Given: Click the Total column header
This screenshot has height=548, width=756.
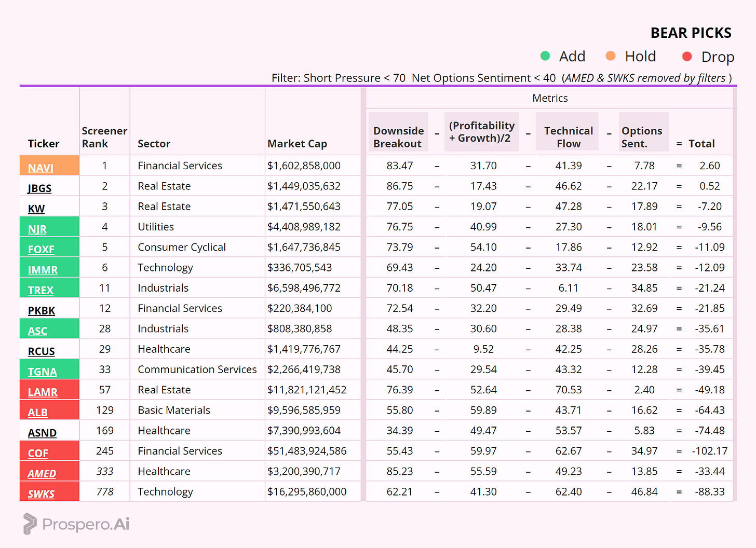Looking at the screenshot, I should [x=701, y=144].
